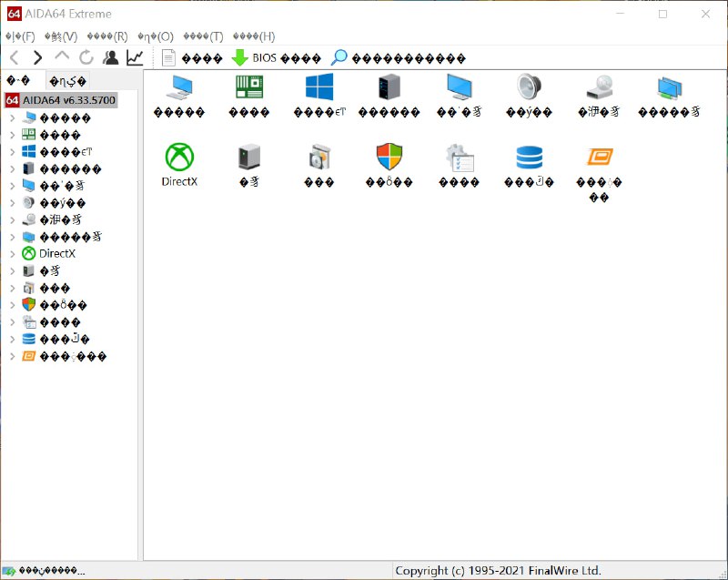This screenshot has width=728, height=580.
Task: Open the orange Benchmark icon in main panel
Action: click(600, 157)
